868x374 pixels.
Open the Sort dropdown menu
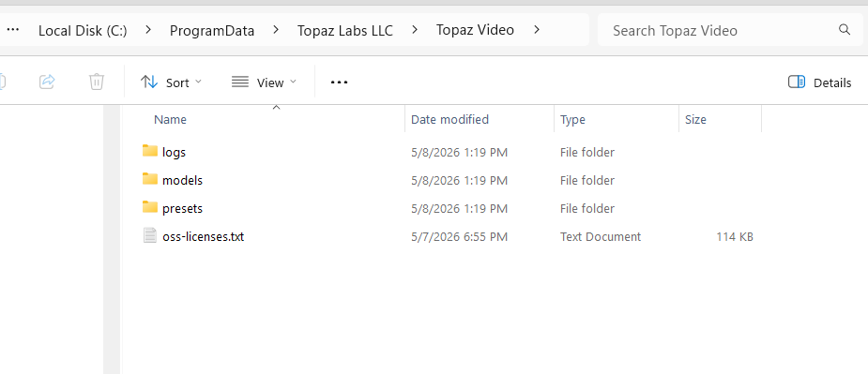click(171, 82)
